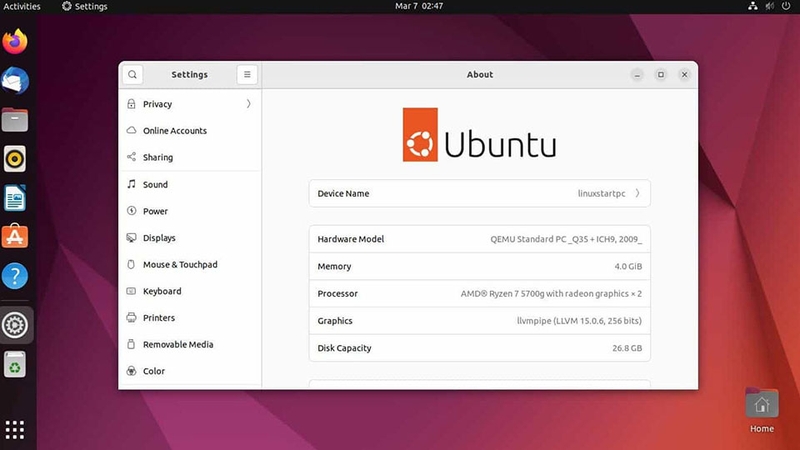
Task: Click the llvmpipe Graphics value
Action: [x=579, y=320]
